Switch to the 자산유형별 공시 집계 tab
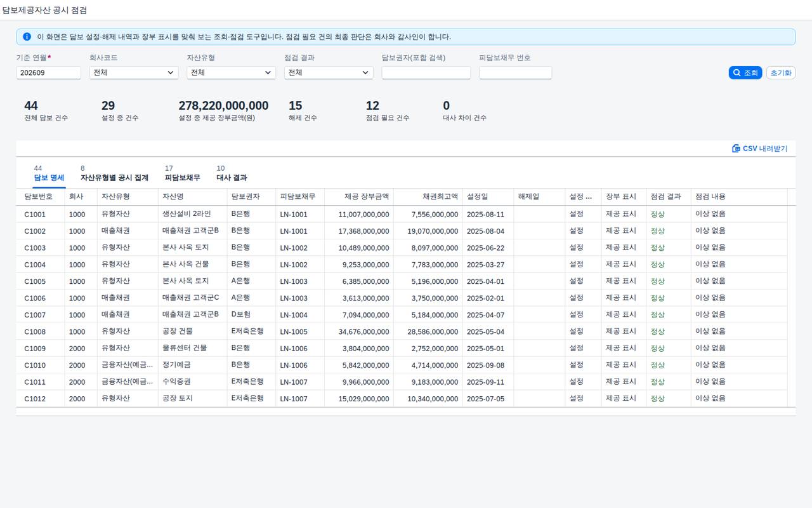This screenshot has width=812, height=508. click(x=114, y=173)
